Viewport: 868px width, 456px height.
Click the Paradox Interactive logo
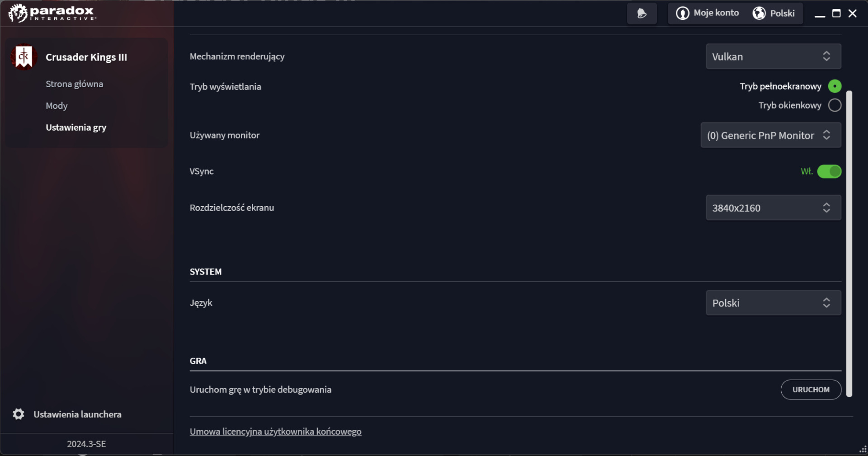pyautogui.click(x=52, y=13)
